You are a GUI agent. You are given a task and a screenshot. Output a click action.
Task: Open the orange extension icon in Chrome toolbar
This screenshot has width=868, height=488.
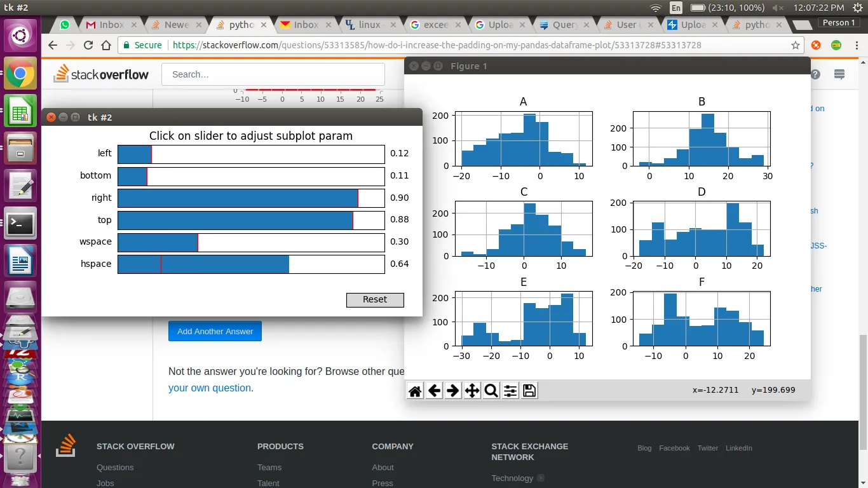click(x=816, y=45)
